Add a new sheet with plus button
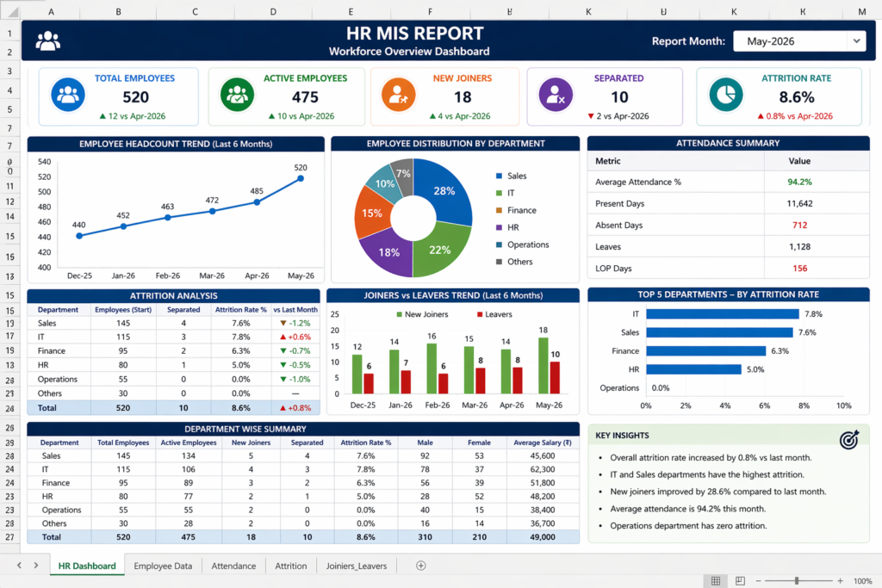The width and height of the screenshot is (882, 588). click(x=420, y=566)
